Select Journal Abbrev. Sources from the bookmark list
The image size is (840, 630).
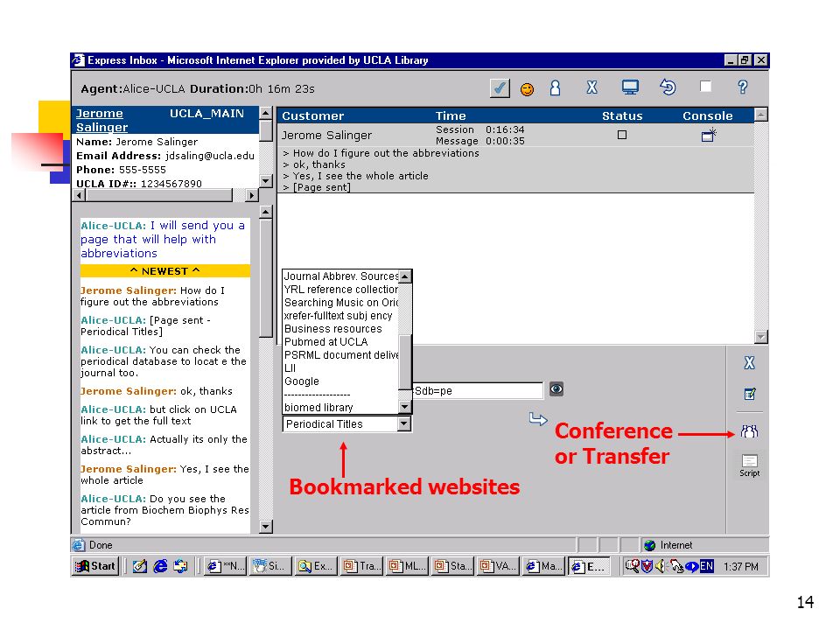point(340,276)
